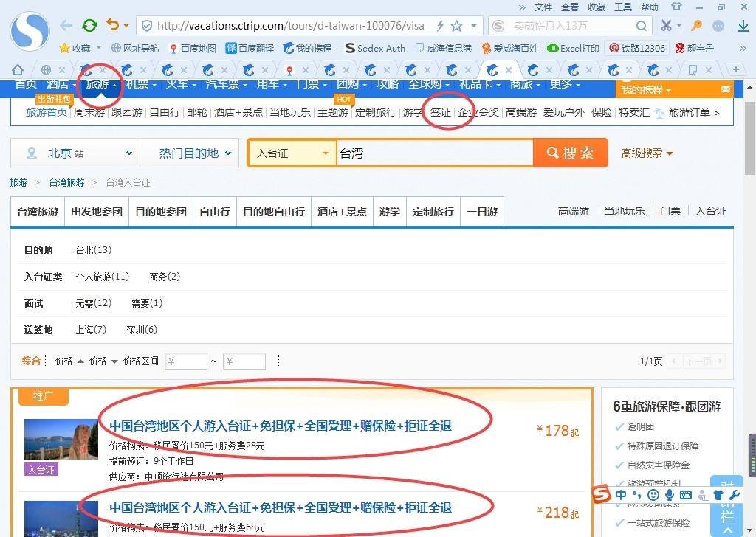Image resolution: width=756 pixels, height=537 pixels.
Task: Bookmark page with the address bar star icon
Action: (x=457, y=26)
